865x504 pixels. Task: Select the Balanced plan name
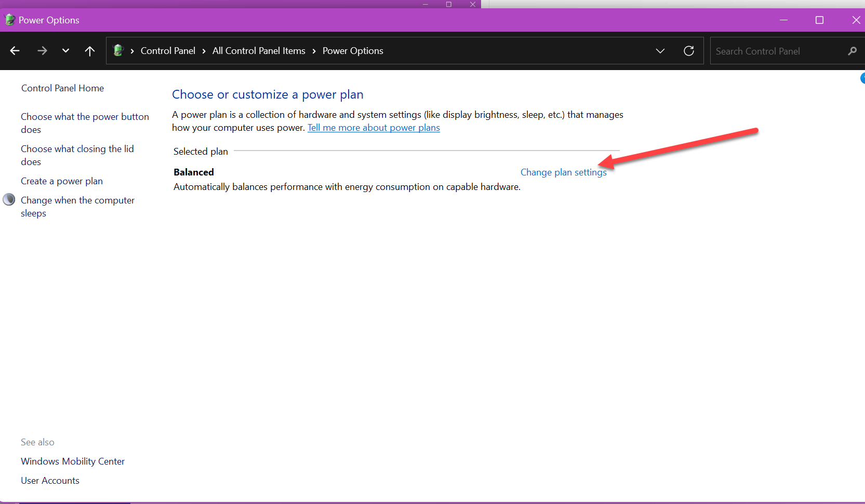194,172
